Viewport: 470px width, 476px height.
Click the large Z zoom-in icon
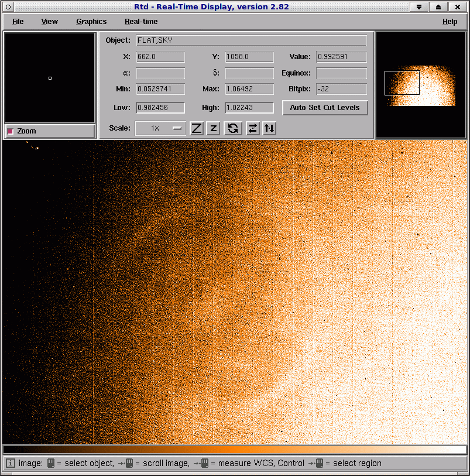197,128
